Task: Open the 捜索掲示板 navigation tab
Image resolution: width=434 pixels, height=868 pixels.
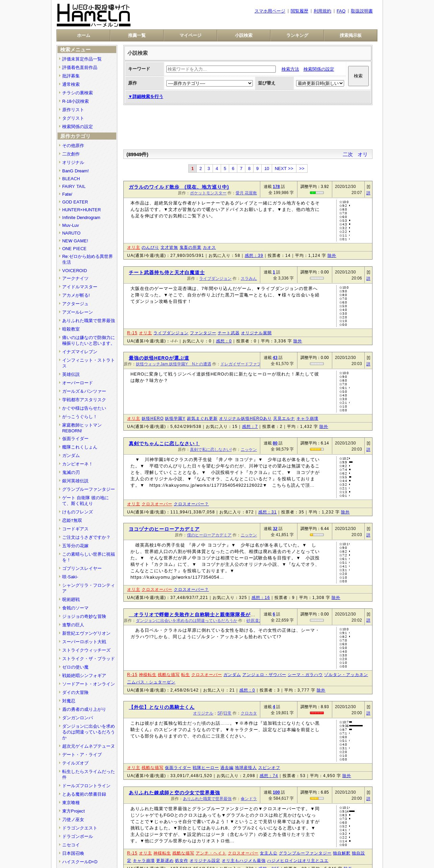Action: [x=351, y=35]
